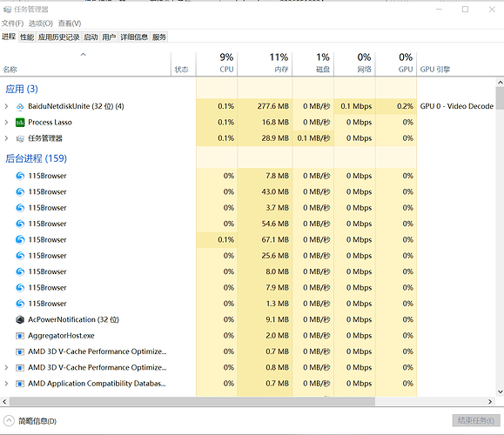Image resolution: width=504 pixels, height=435 pixels.
Task: Click the horizontal scrollbar thumb
Action: pyautogui.click(x=192, y=402)
